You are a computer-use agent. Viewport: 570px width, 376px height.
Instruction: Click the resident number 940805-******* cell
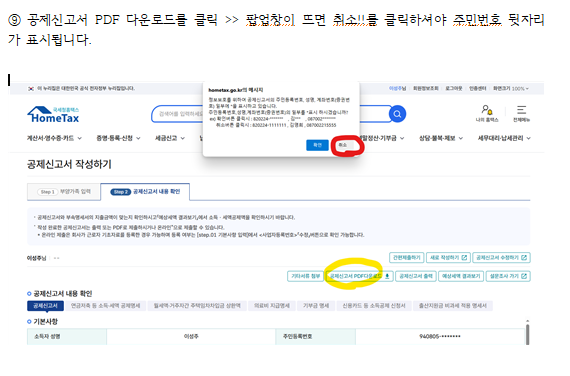click(x=440, y=336)
